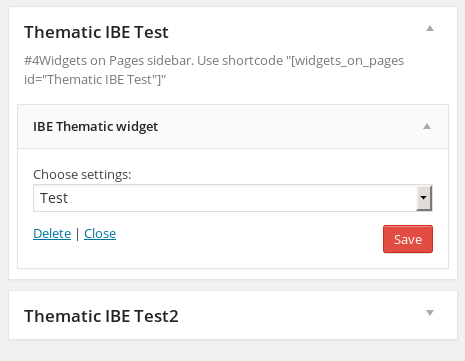The height and width of the screenshot is (361, 465).
Task: Click the Thematic IBE Test2 heading
Action: point(101,316)
